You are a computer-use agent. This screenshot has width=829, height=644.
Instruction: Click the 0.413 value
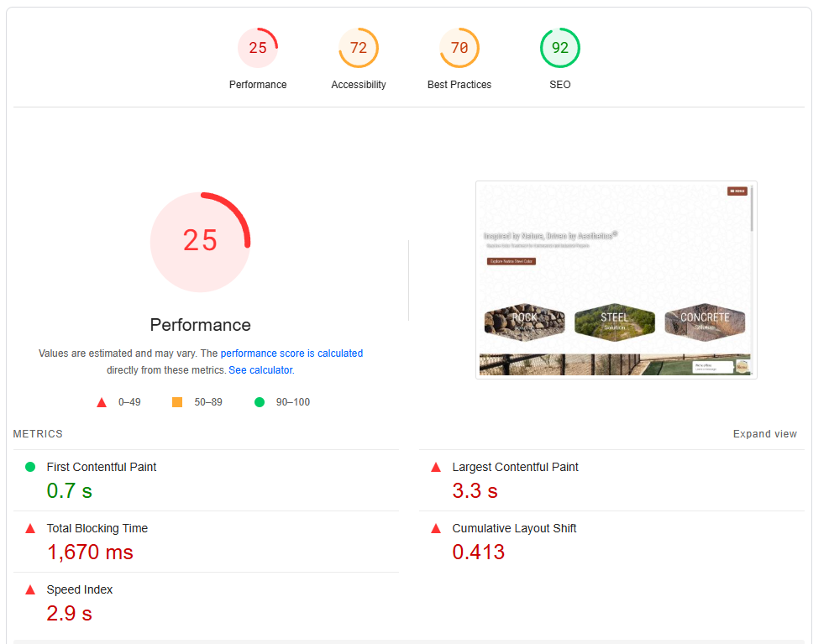point(479,552)
